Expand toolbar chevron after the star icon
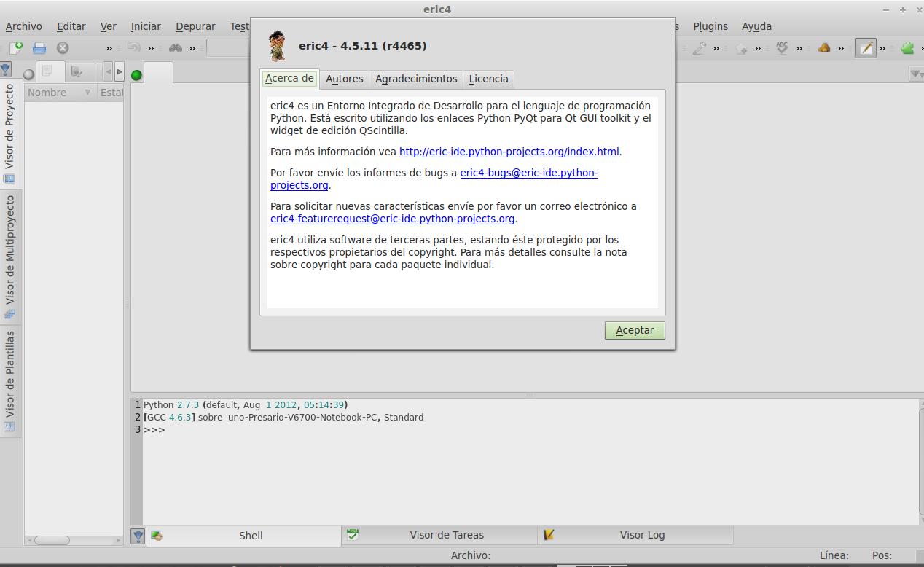 [758, 48]
